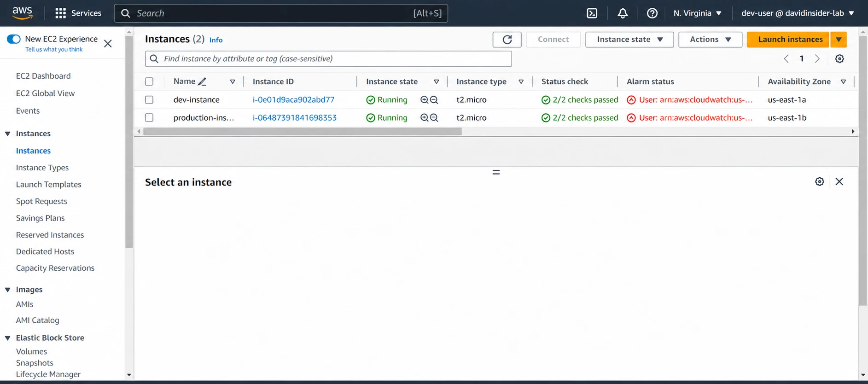Open Launch instances split-button arrow
Viewport: 868px width, 384px height.
pos(839,40)
